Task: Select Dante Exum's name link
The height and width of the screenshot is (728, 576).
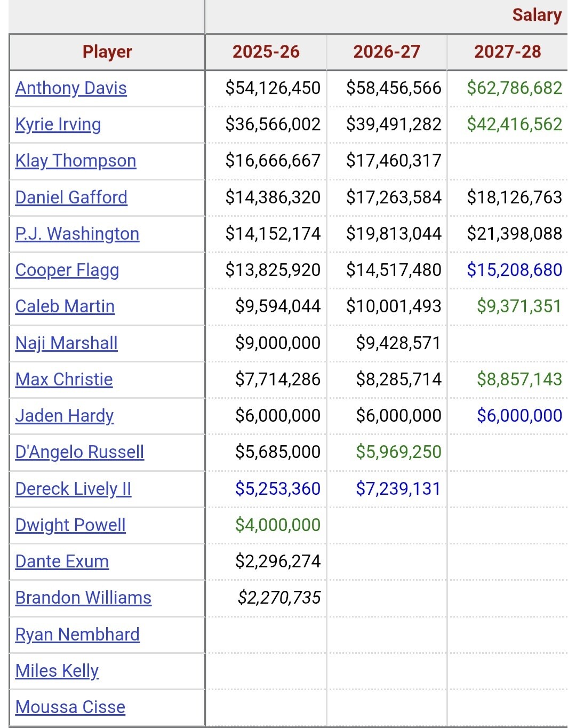Action: click(x=62, y=561)
